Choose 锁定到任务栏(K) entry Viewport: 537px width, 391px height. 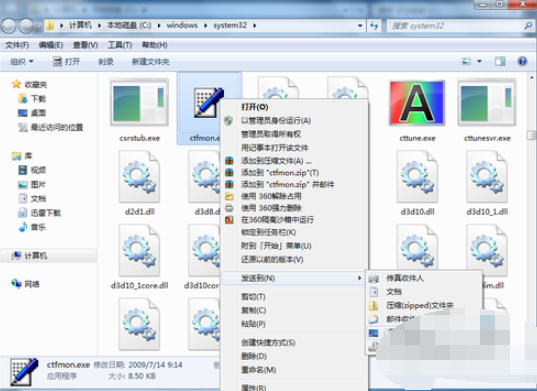[295, 232]
